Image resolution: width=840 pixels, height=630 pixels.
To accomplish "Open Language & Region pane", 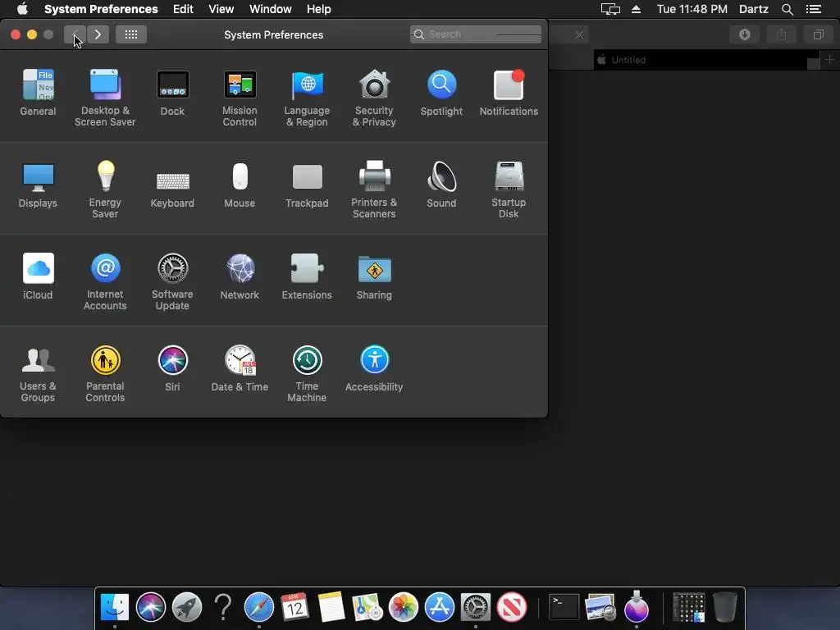I will (307, 98).
